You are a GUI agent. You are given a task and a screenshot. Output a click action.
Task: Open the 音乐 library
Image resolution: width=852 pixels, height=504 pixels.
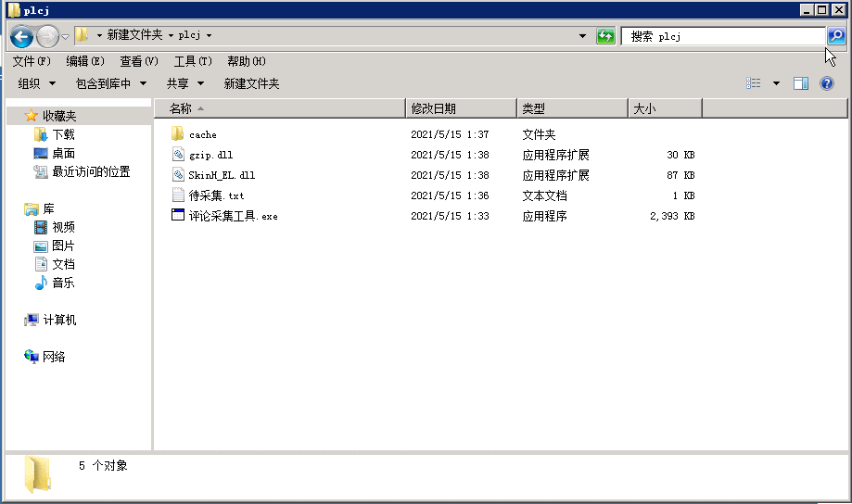63,283
